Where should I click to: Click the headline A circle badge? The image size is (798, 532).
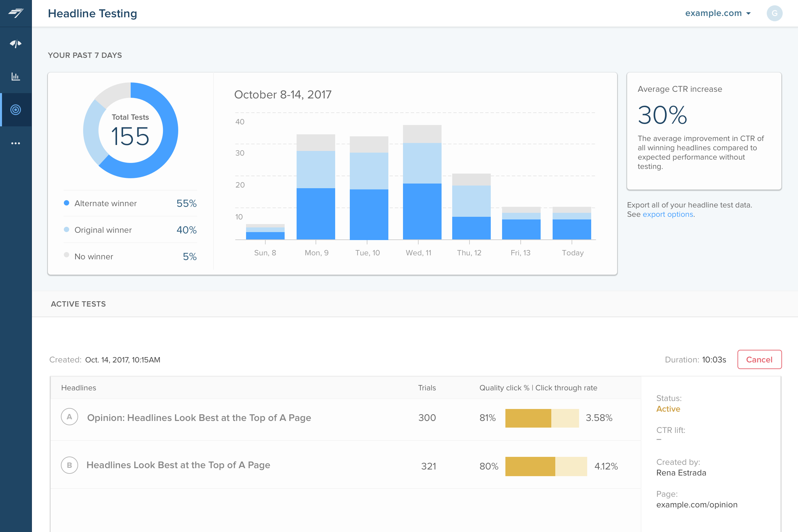[x=69, y=417]
